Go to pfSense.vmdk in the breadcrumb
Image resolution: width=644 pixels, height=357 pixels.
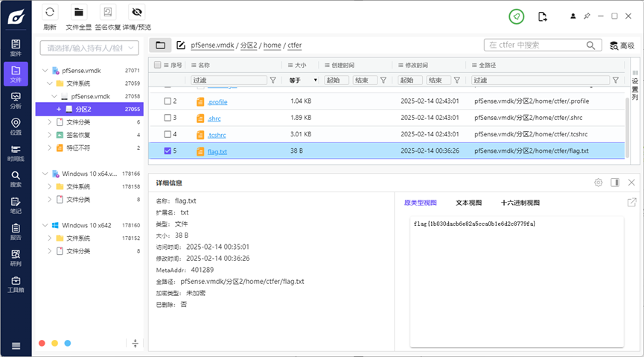coord(212,45)
